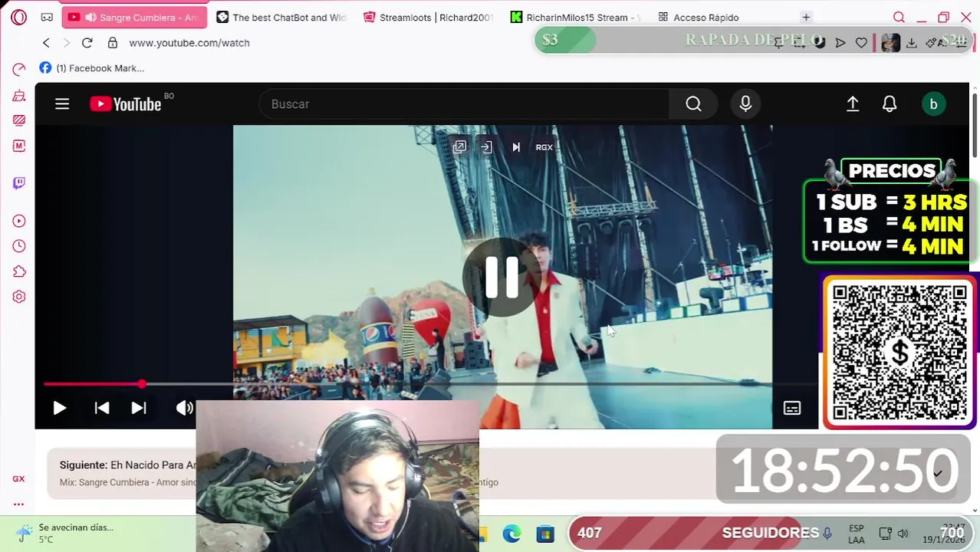The width and height of the screenshot is (980, 552).
Task: Focus the youtube.com address field
Action: pos(189,43)
